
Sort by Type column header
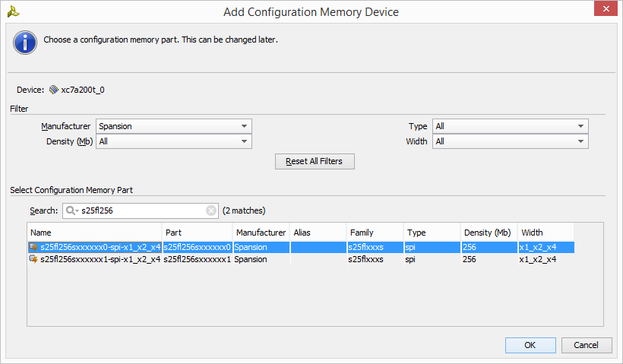coord(432,233)
